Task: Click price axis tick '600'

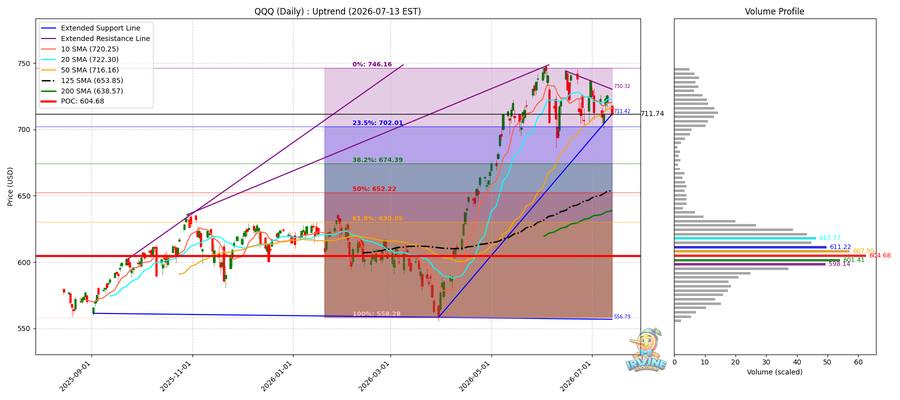Action: [25, 262]
